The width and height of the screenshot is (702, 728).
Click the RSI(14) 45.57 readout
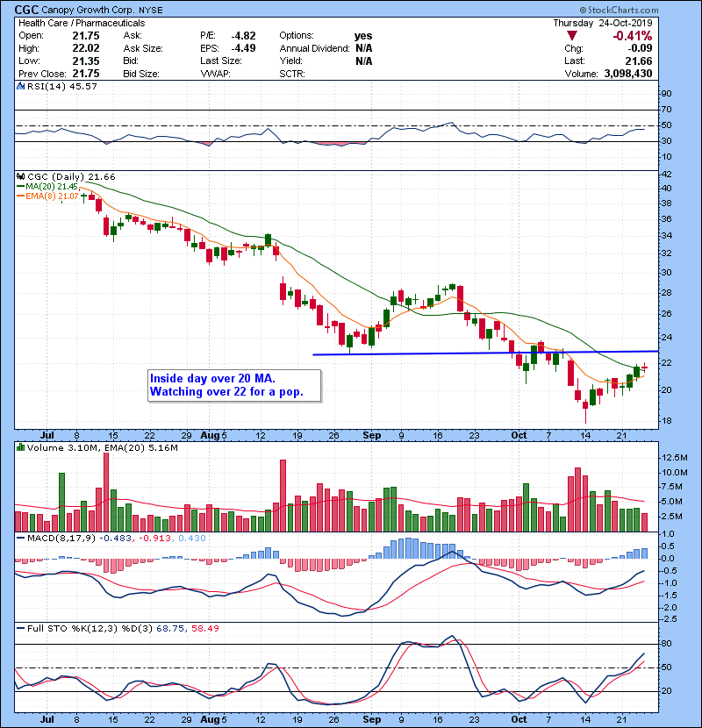(x=62, y=86)
